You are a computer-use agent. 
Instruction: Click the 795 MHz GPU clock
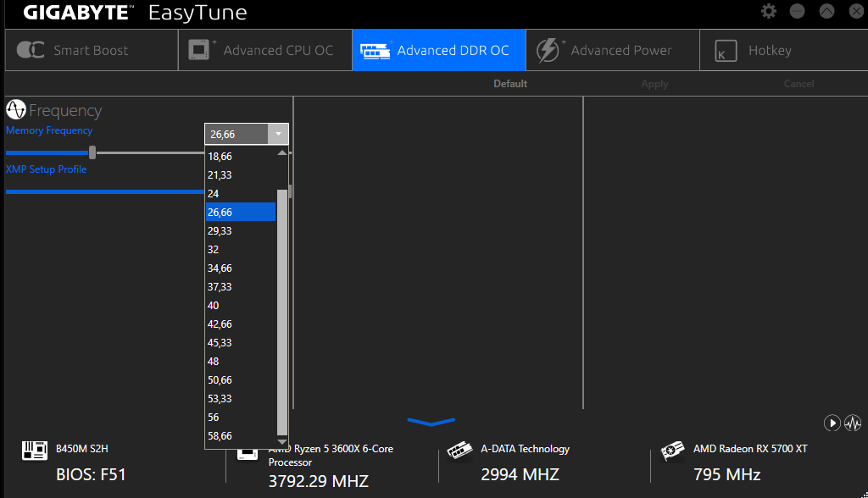pyautogui.click(x=726, y=475)
